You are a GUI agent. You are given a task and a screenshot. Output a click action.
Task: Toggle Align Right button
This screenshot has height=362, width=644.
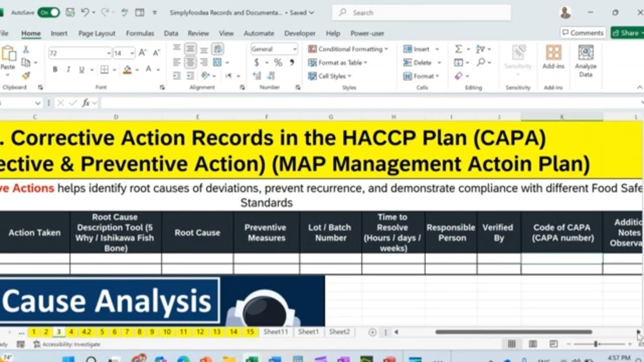click(204, 62)
